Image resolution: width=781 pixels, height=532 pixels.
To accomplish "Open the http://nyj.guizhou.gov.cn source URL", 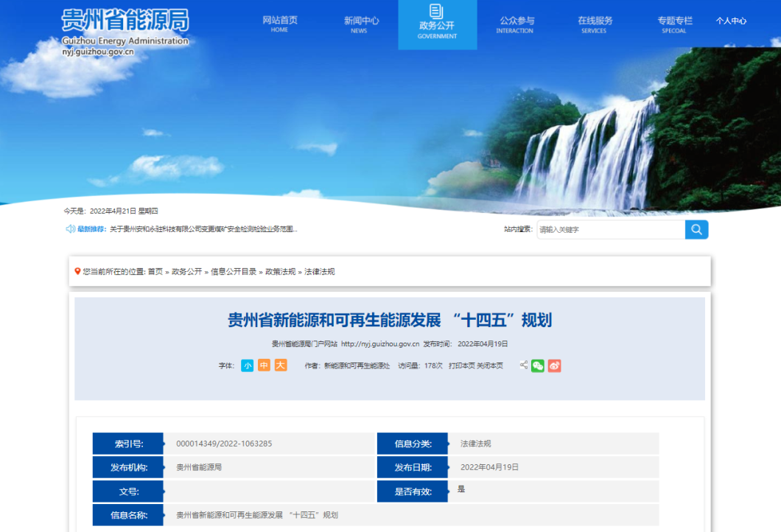I will click(x=380, y=343).
